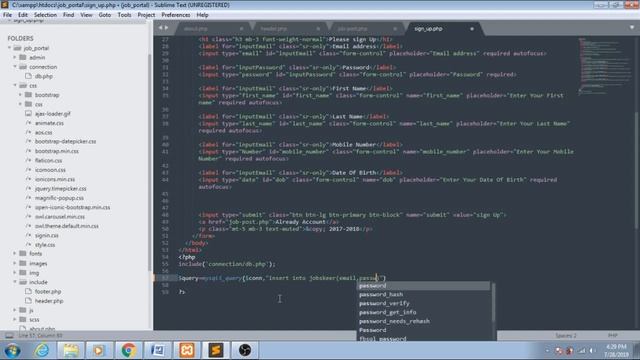Go to the previous tab with the left arrow
This screenshot has width=640, height=360.
click(160, 28)
